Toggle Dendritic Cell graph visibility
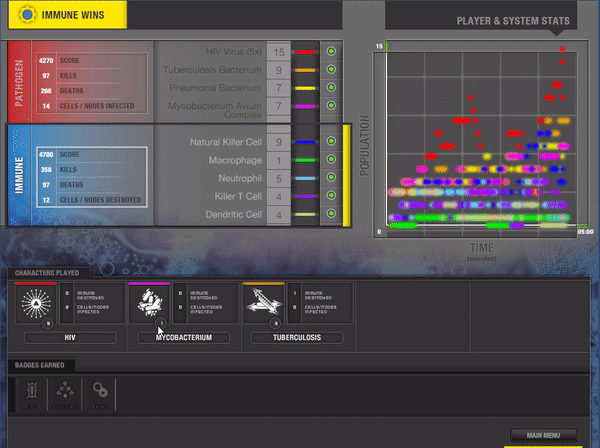 [331, 213]
